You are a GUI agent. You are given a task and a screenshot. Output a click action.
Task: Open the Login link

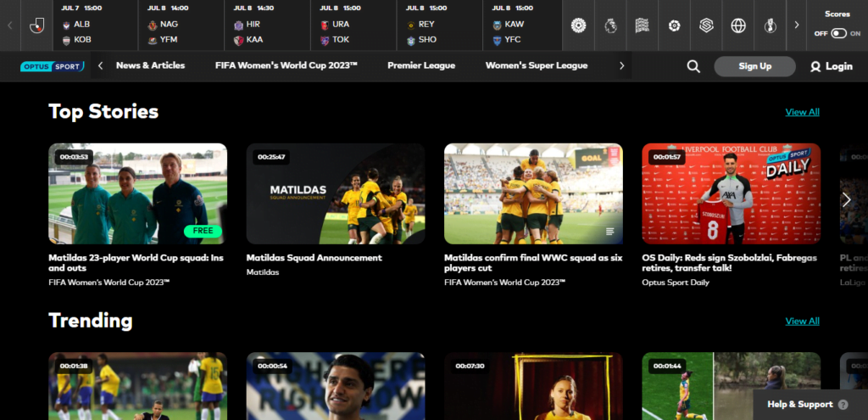point(832,66)
